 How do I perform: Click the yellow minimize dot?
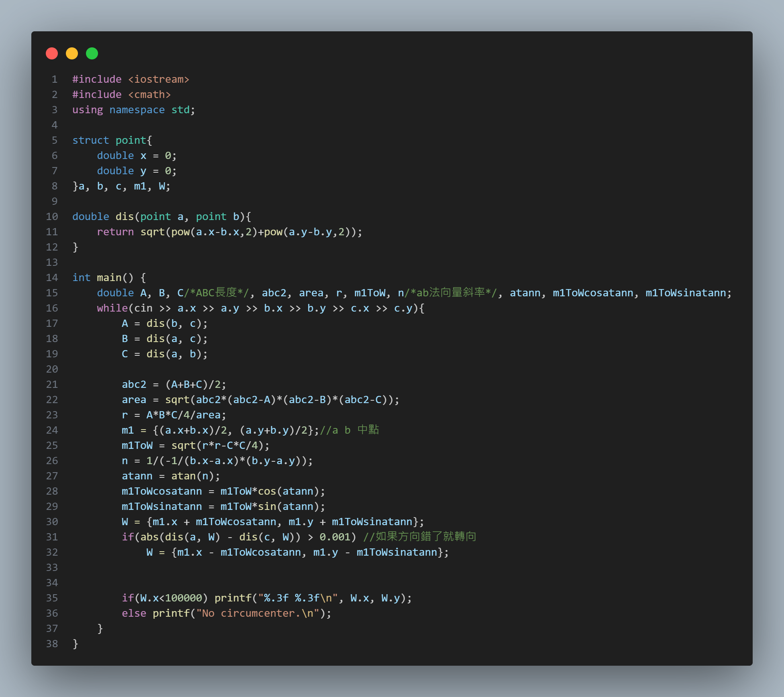click(72, 53)
